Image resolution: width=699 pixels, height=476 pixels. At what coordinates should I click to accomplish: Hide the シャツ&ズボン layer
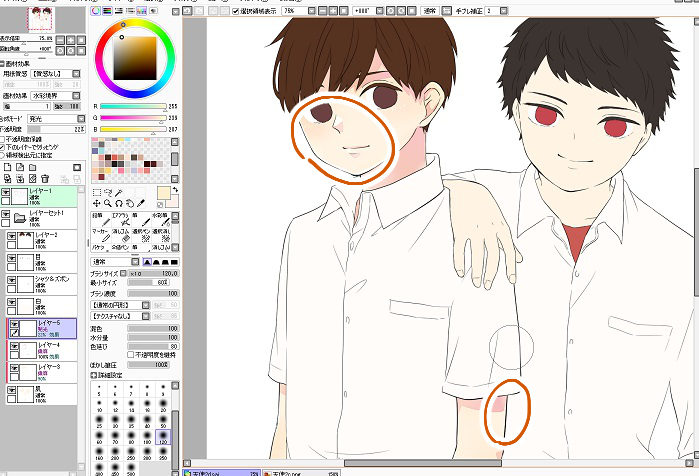(x=12, y=280)
